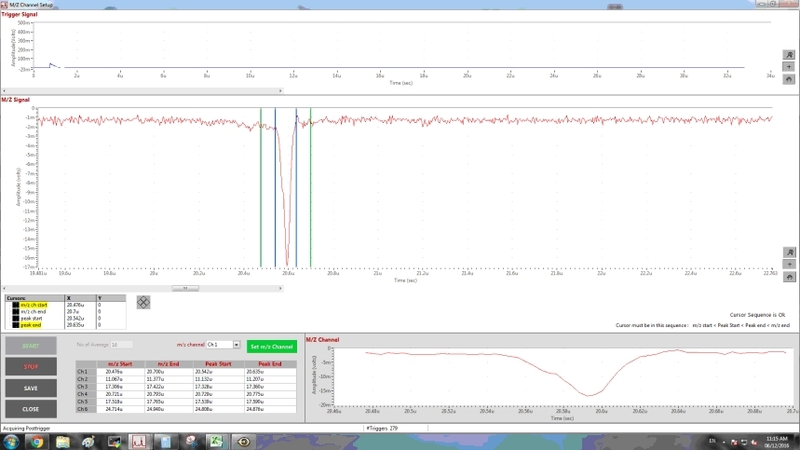800x450 pixels.
Task: Click Ch1 m/z Start cell
Action: coord(120,372)
